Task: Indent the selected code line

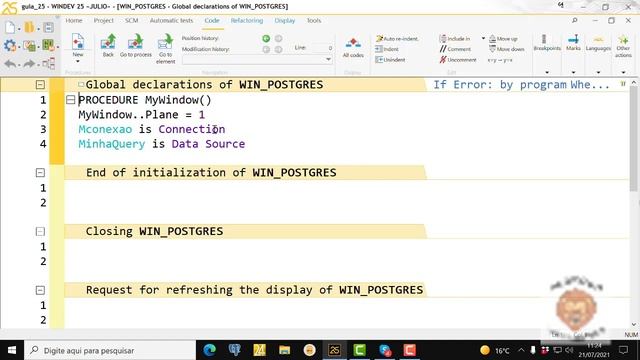Action: [387, 49]
